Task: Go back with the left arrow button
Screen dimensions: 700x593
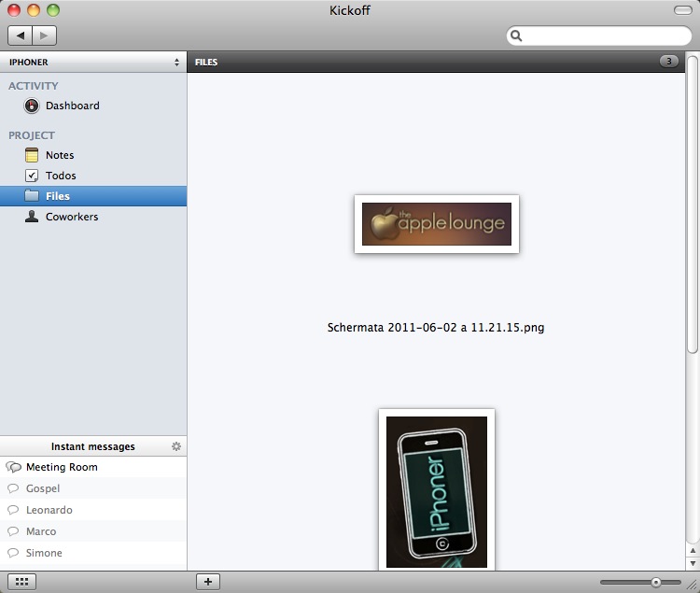Action: pos(21,35)
